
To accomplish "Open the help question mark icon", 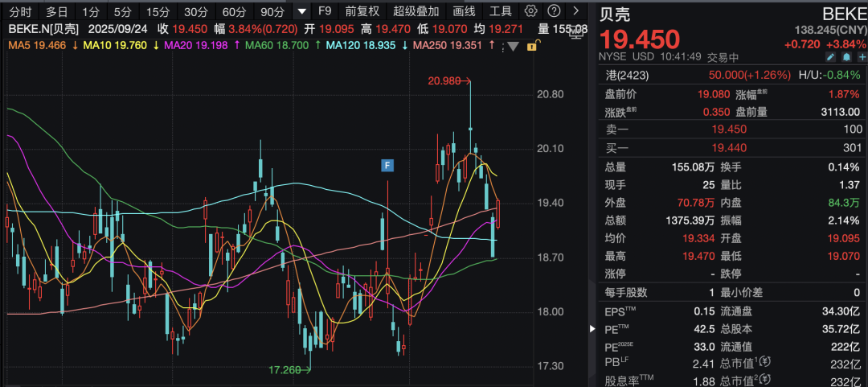I will [552, 11].
